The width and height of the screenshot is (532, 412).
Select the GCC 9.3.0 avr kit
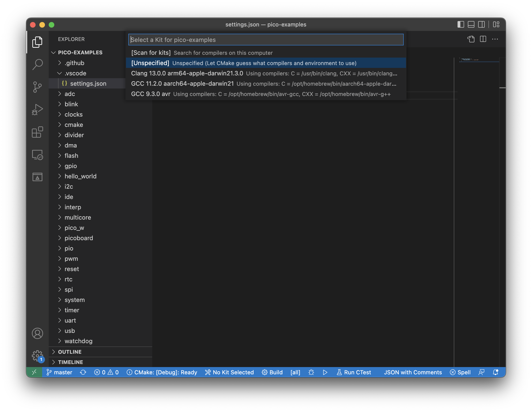pos(266,94)
